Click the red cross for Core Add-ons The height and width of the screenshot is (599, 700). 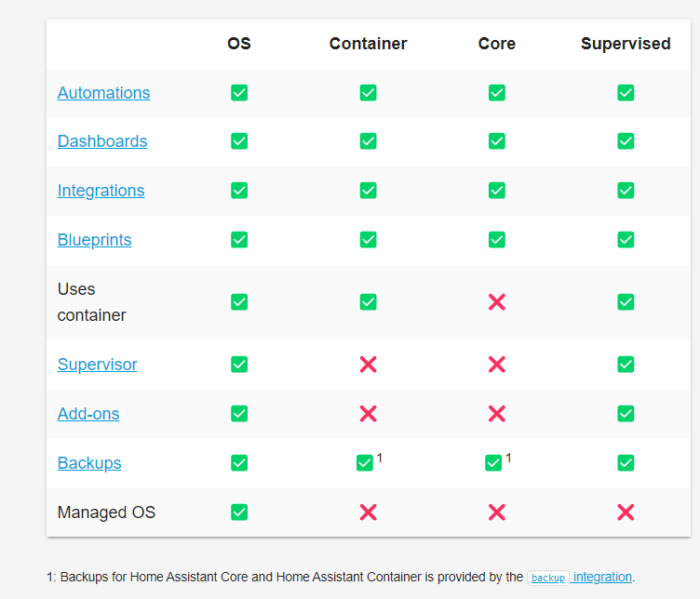pyautogui.click(x=497, y=414)
